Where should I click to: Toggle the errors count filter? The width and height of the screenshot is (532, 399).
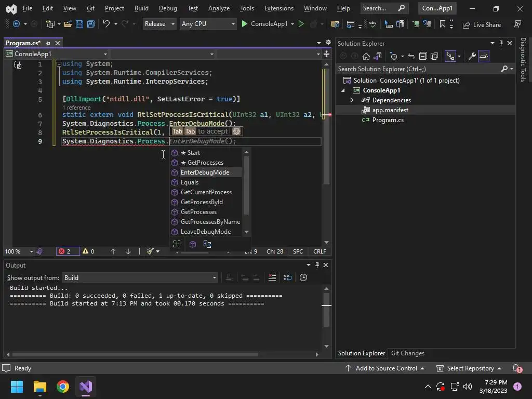tap(68, 251)
